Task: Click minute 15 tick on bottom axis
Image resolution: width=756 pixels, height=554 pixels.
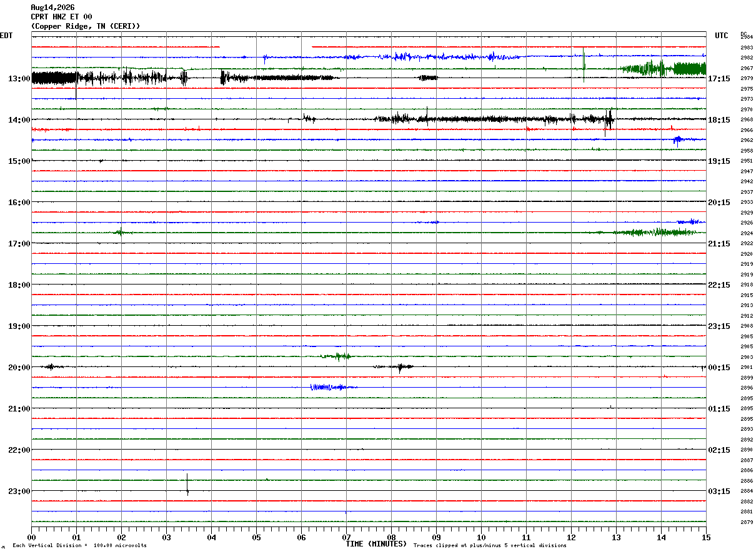Action: point(706,537)
